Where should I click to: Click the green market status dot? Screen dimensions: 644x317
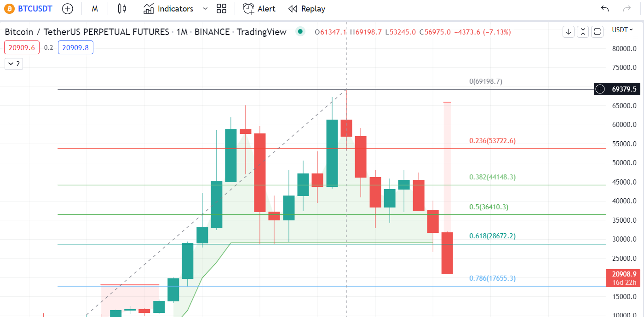coord(300,32)
